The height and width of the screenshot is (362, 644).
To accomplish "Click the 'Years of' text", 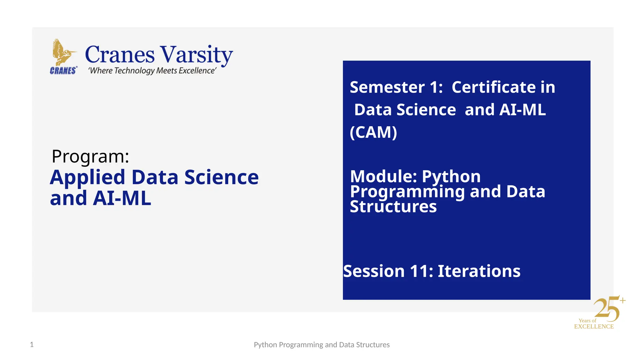I will coord(587,321).
